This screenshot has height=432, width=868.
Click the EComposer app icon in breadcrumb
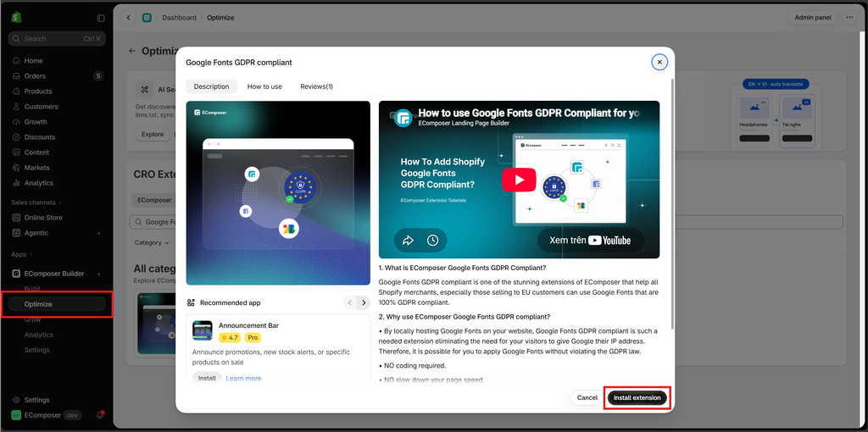pos(147,18)
